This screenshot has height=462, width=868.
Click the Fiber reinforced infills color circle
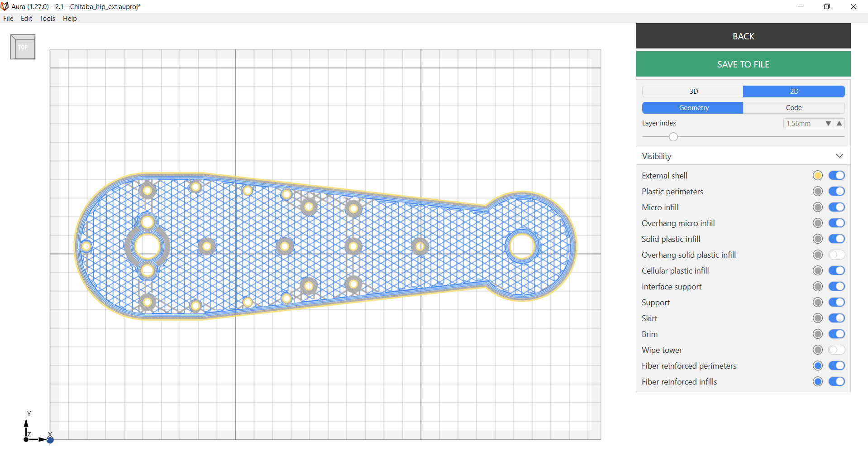point(818,382)
